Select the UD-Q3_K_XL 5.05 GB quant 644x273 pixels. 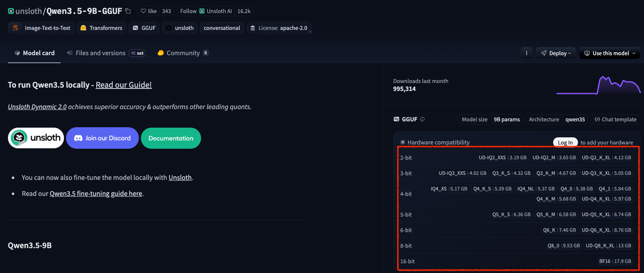click(x=606, y=173)
